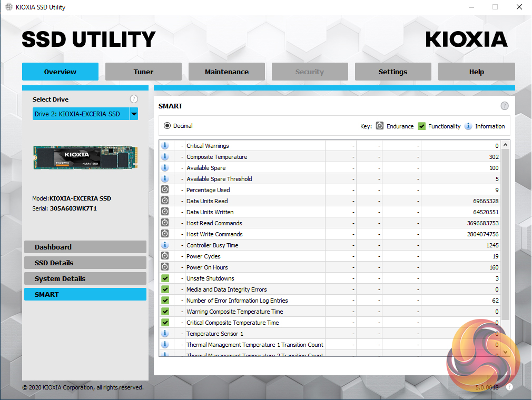Viewport: 532px width, 400px height.
Task: Click the Controller Busy Time value 1245
Action: pyautogui.click(x=492, y=245)
